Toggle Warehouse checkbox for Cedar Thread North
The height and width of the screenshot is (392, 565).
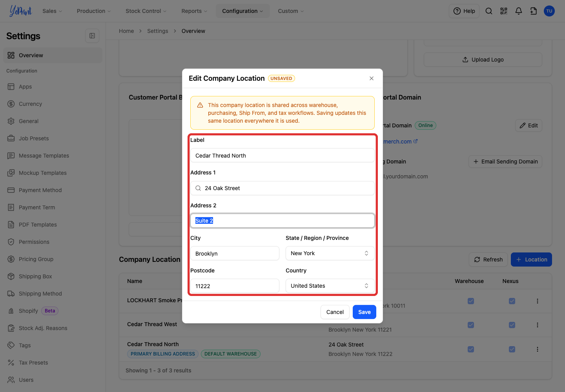click(x=471, y=349)
